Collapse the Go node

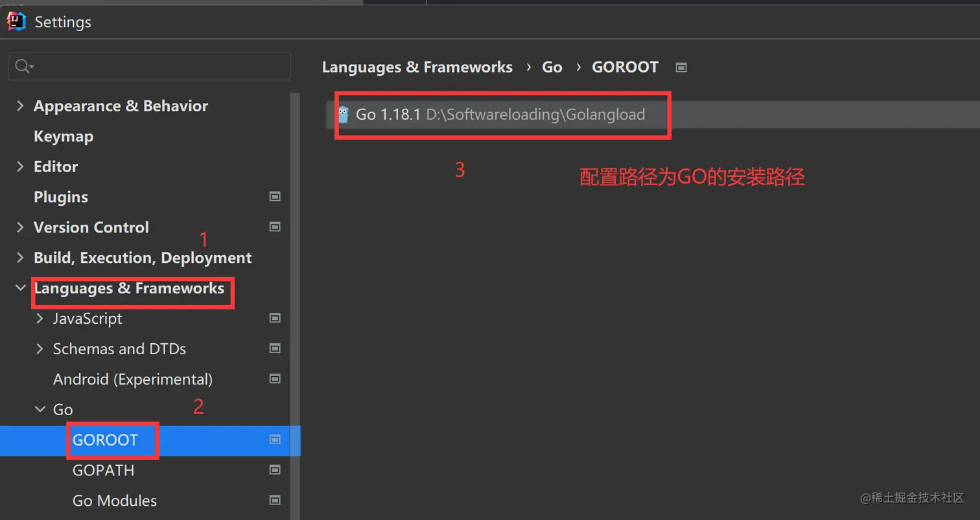pyautogui.click(x=40, y=409)
